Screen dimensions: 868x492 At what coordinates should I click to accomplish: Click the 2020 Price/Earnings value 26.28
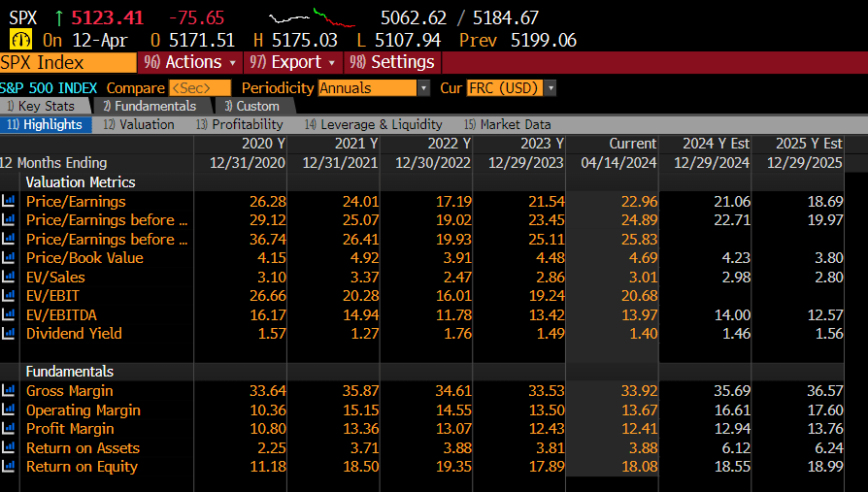point(268,202)
